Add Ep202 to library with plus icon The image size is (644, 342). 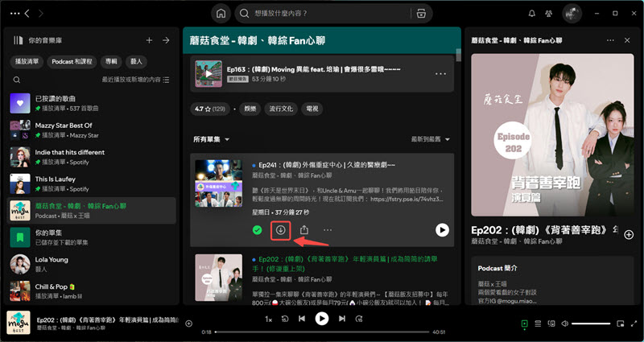629,235
